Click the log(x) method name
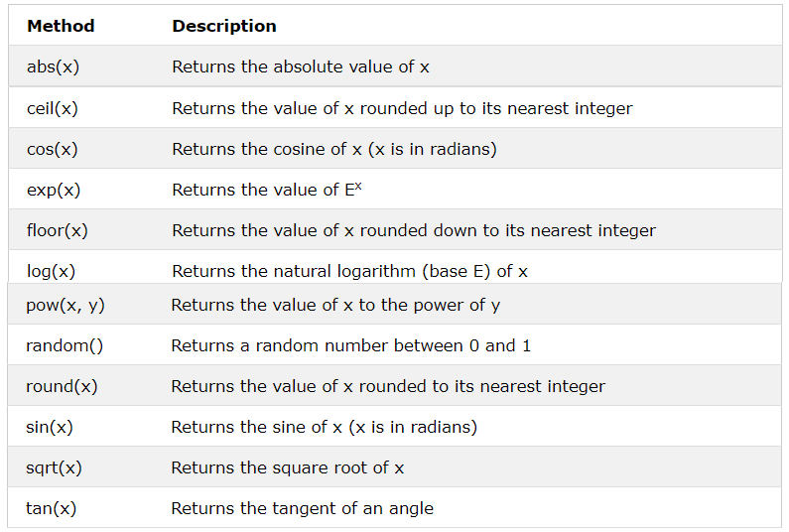The height and width of the screenshot is (532, 789). 52,271
